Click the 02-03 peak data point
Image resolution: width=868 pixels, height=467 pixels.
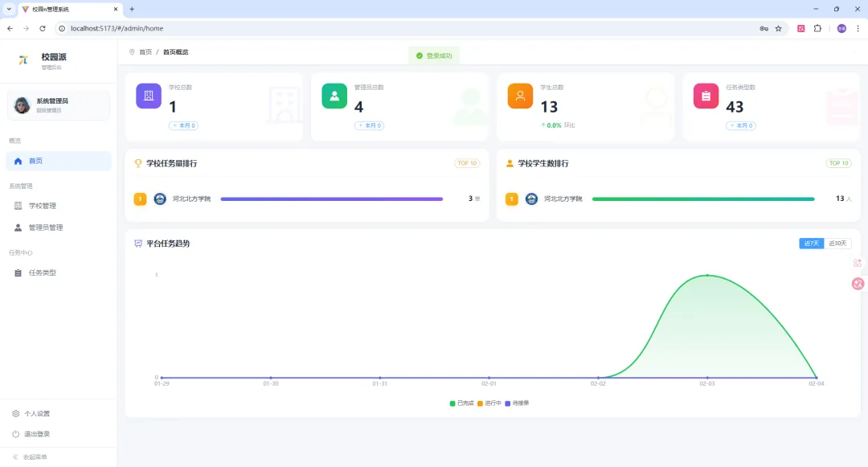707,275
